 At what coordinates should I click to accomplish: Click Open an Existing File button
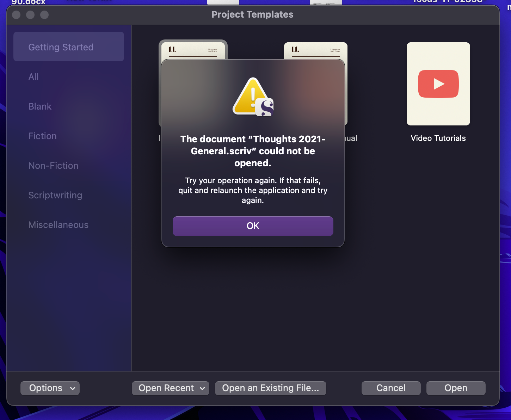coord(270,388)
